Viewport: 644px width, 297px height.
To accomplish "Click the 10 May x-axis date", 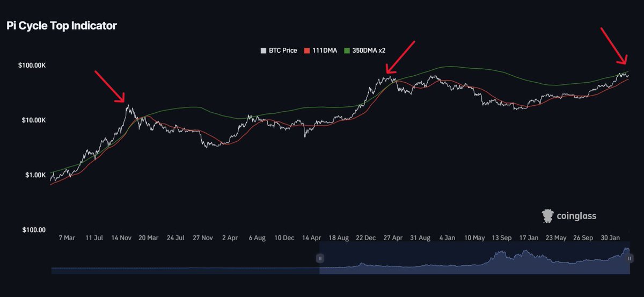I will 475,237.
